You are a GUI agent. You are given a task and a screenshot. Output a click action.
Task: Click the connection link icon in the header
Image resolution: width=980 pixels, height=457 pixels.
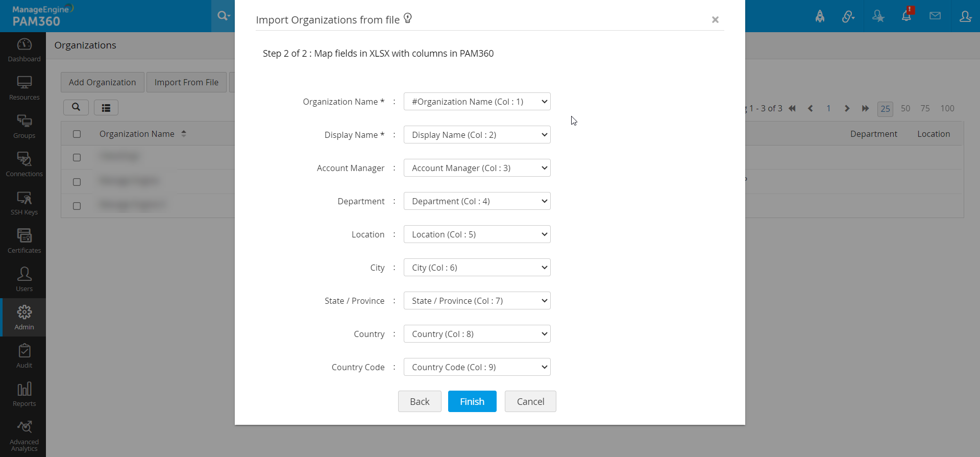tap(848, 16)
